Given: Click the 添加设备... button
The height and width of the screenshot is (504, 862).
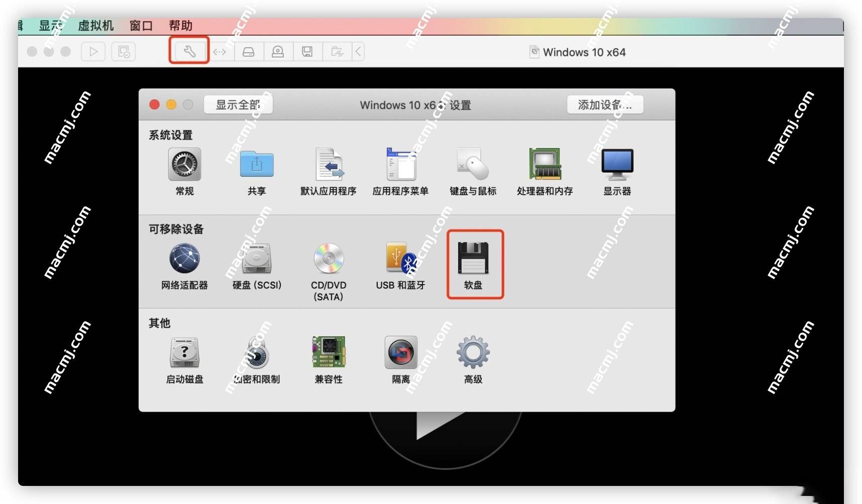Looking at the screenshot, I should [x=605, y=104].
